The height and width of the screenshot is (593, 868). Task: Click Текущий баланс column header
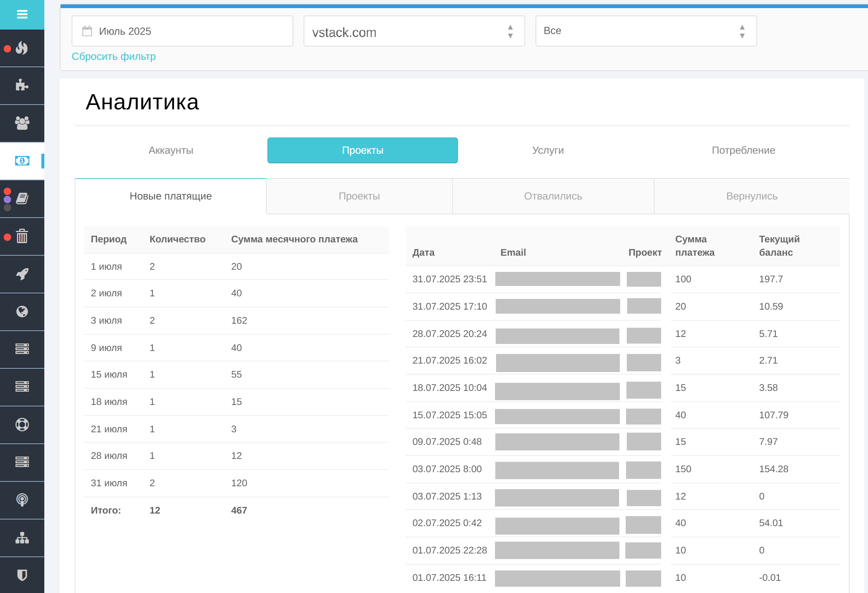[x=779, y=246]
